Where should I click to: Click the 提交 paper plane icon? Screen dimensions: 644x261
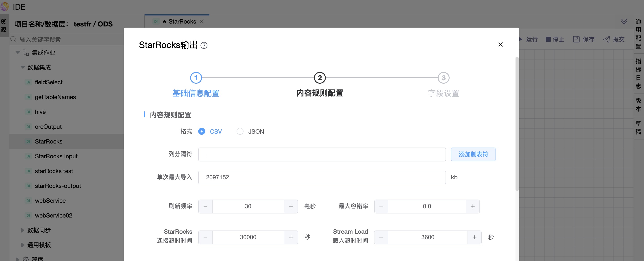607,39
